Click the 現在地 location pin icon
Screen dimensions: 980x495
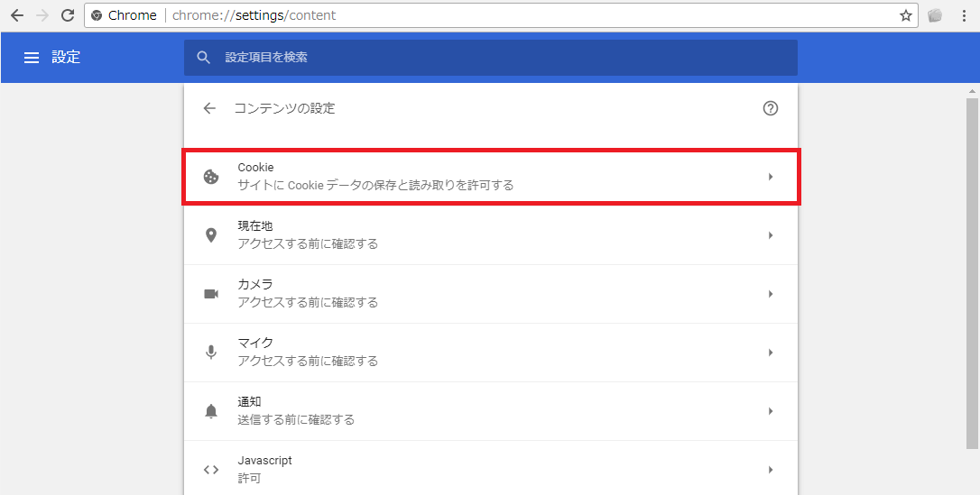coord(211,235)
